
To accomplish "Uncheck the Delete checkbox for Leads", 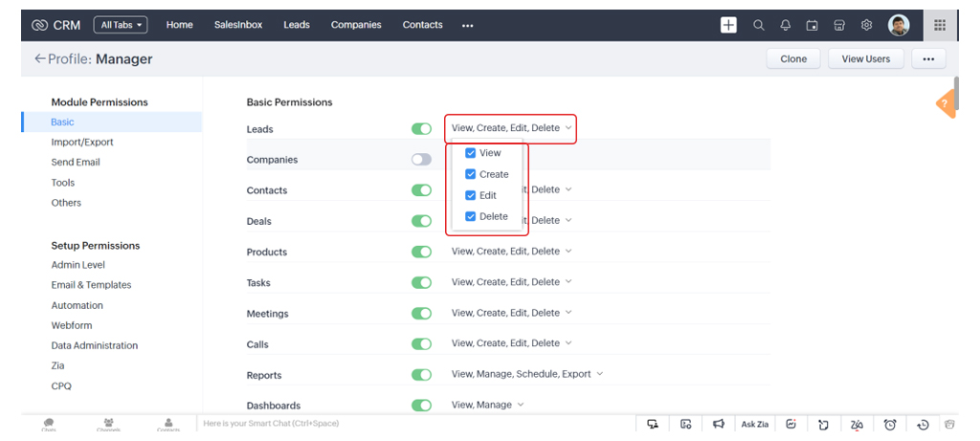I will 471,216.
